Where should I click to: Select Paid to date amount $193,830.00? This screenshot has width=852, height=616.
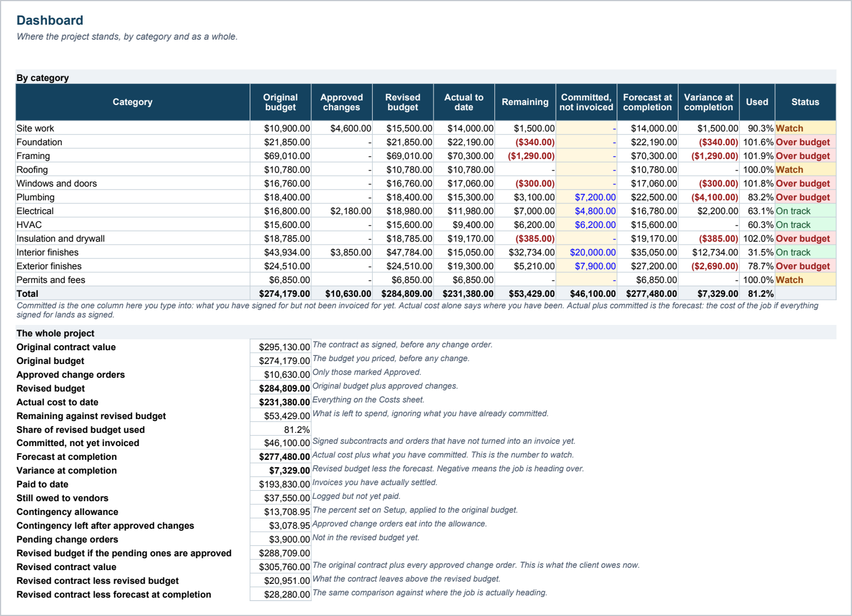pyautogui.click(x=281, y=484)
